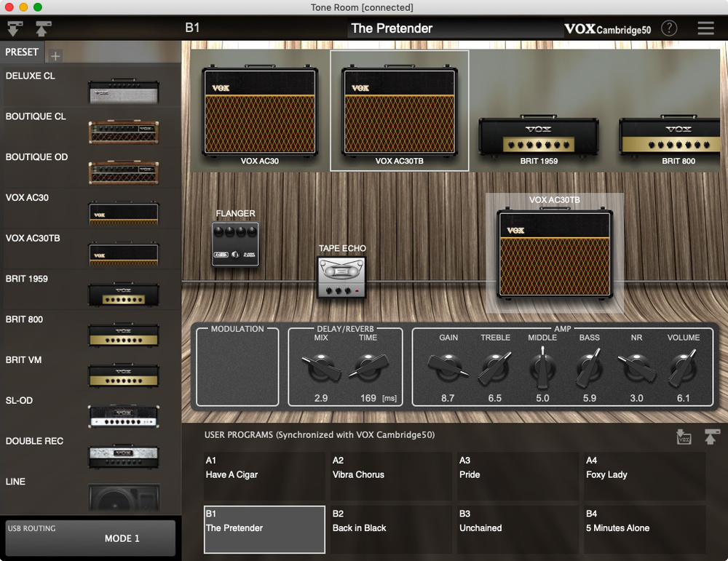728x561 pixels.
Task: Click the amp VOLUME knob
Action: (683, 368)
